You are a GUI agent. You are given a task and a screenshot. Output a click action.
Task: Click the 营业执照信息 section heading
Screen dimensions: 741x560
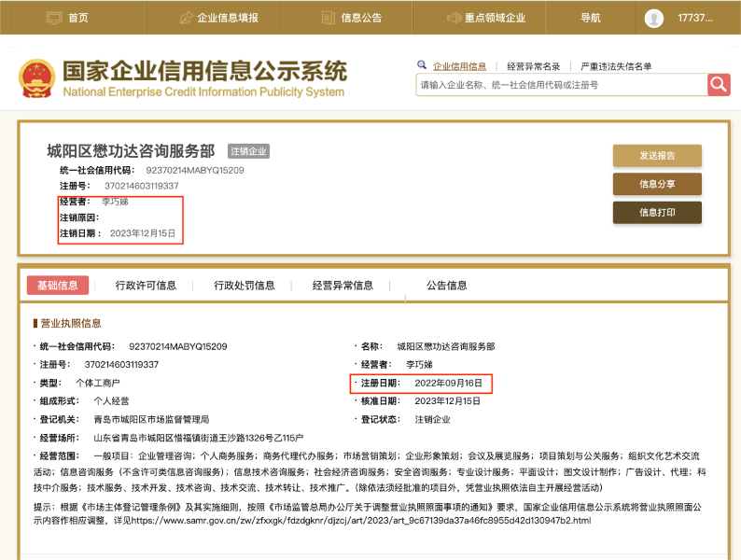70,323
